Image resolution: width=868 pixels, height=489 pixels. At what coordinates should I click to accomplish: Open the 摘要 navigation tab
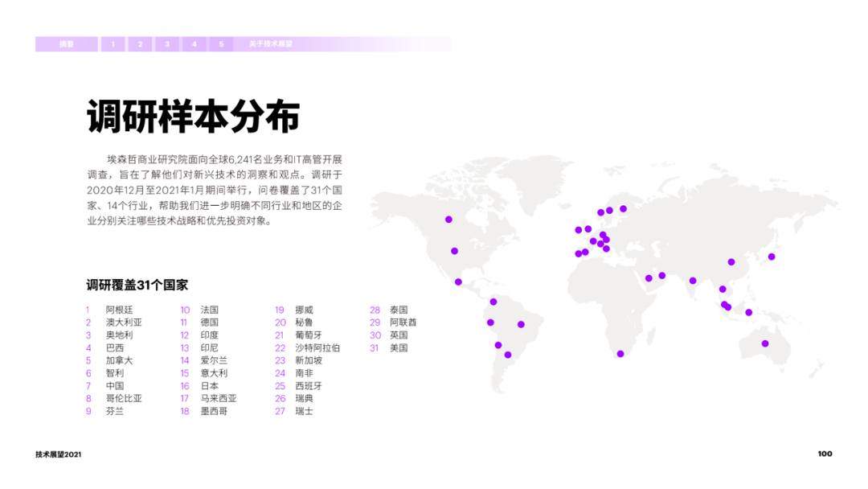coord(67,44)
